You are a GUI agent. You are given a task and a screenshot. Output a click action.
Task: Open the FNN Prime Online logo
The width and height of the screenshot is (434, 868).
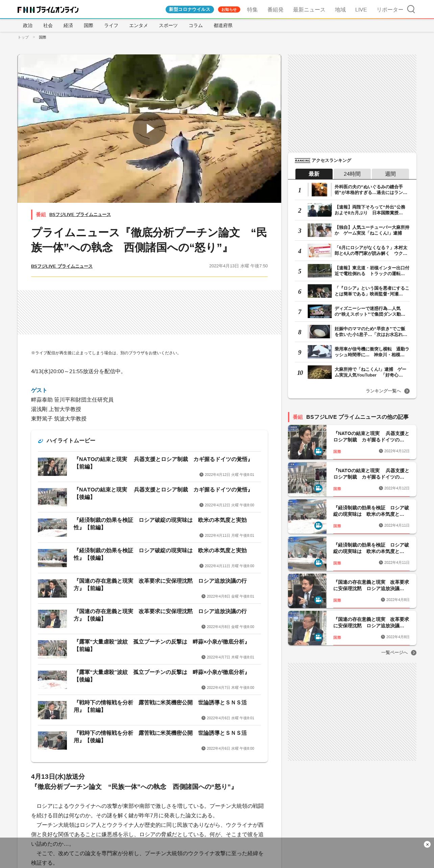coord(48,9)
